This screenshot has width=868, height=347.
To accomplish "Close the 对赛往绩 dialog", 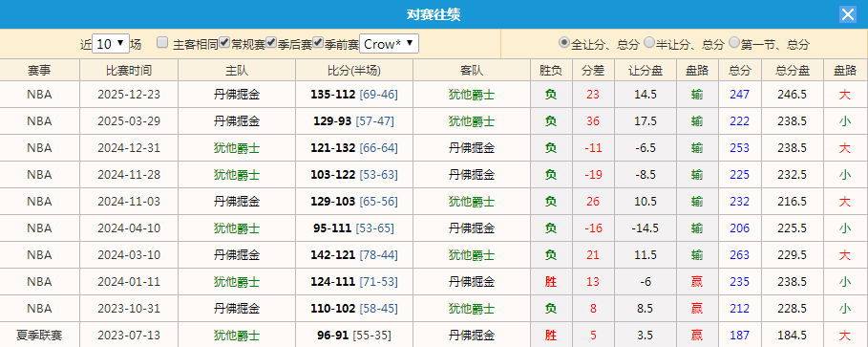I will pyautogui.click(x=848, y=14).
